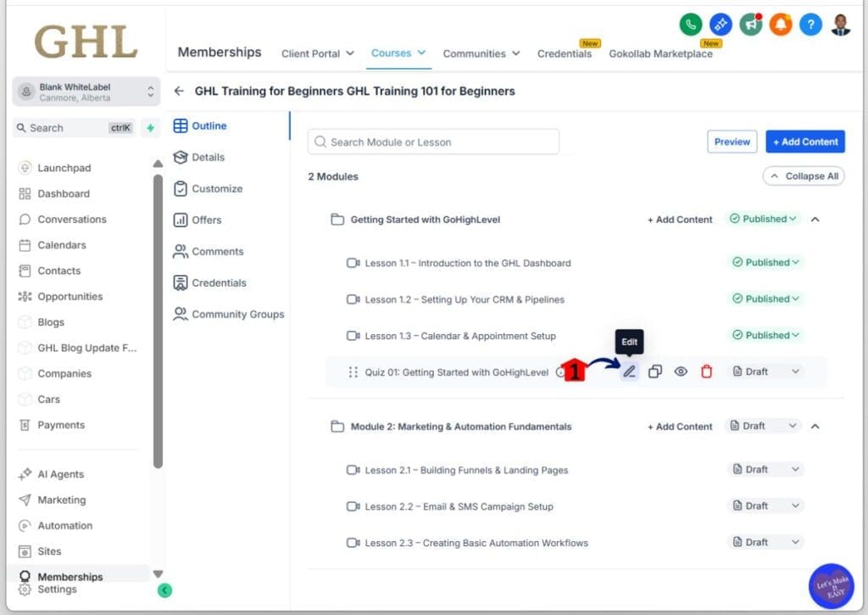Click the green phone icon in the header
Image resolution: width=868 pixels, height=615 pixels.
pyautogui.click(x=691, y=25)
